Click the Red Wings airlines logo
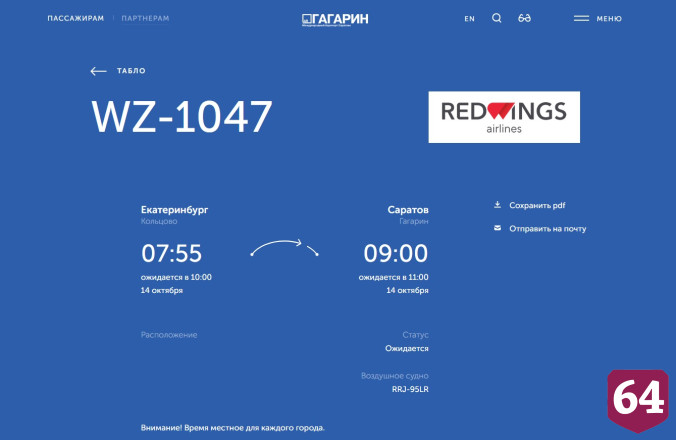 pyautogui.click(x=504, y=117)
